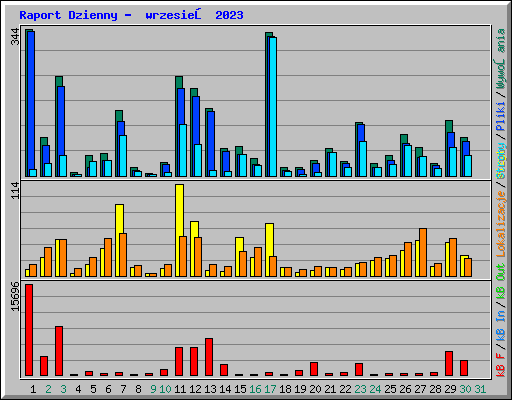Screen dimensions: 512x400
Task: Click the 15696 scale value label
Action: (15, 297)
